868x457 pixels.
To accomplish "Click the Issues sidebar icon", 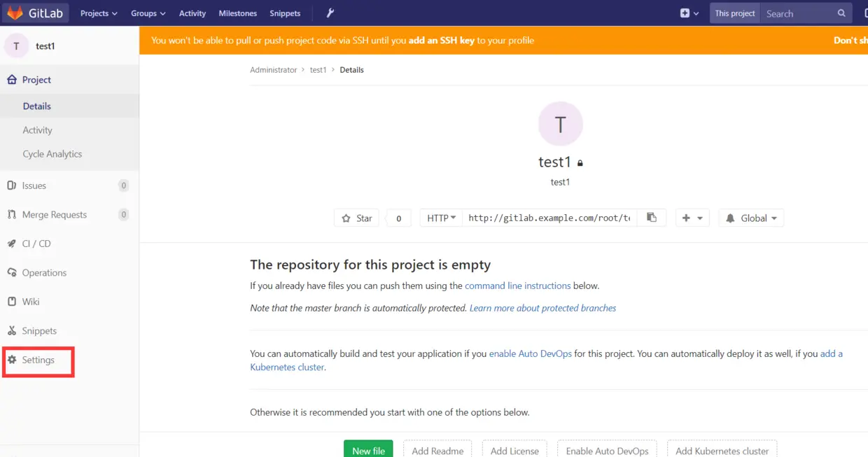I will pyautogui.click(x=11, y=185).
